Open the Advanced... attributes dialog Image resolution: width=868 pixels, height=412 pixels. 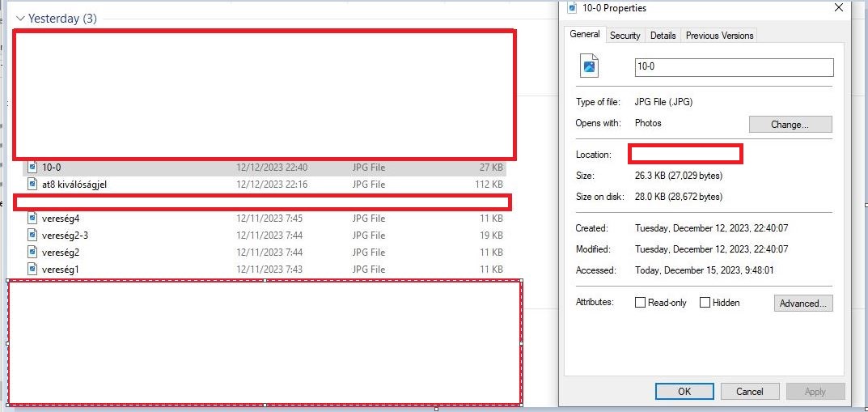pos(802,303)
